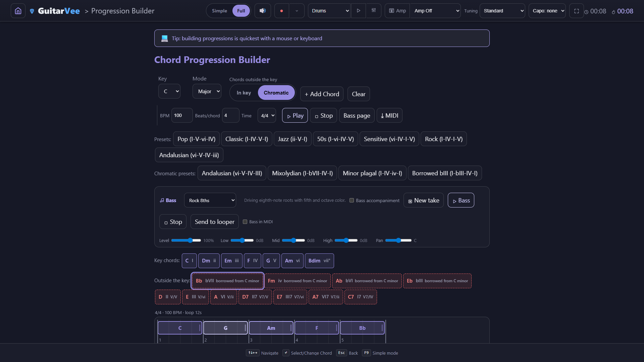644x362 pixels.
Task: Click the GuitarVee logo
Action: 55,11
